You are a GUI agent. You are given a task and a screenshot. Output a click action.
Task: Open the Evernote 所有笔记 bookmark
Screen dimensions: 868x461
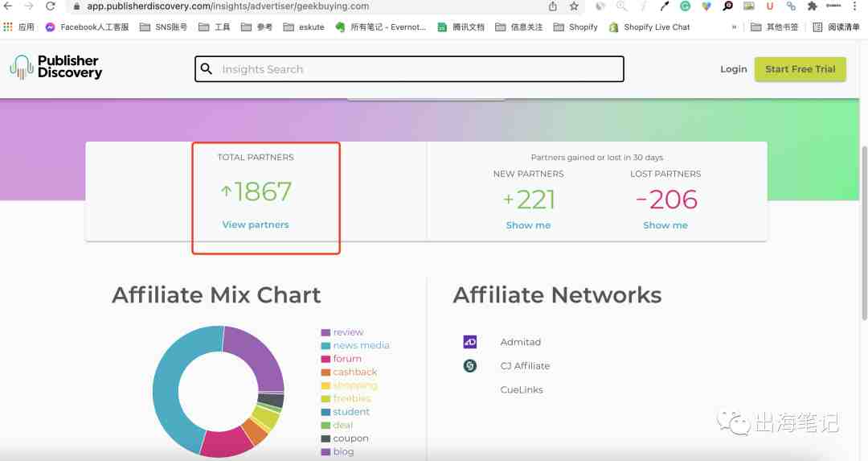(x=381, y=27)
